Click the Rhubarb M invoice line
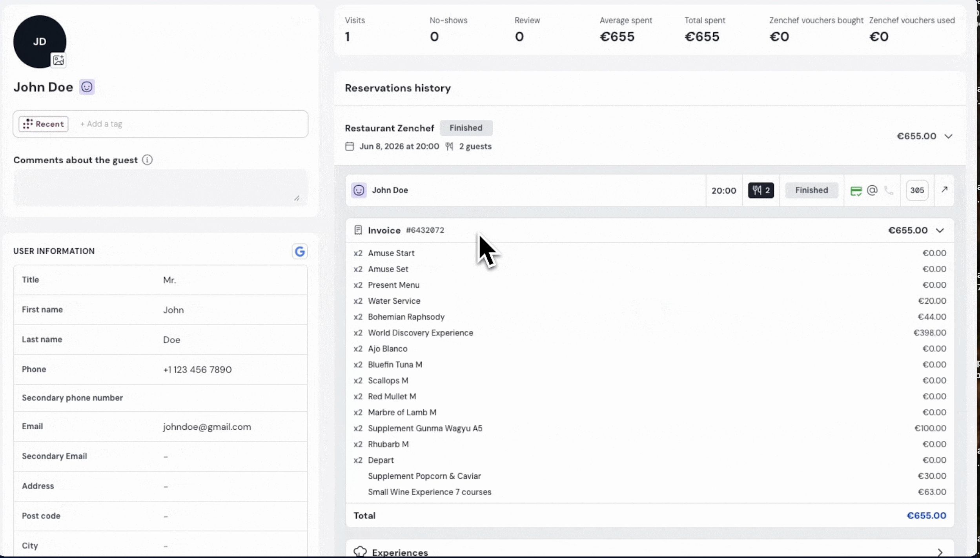This screenshot has width=980, height=558. coord(650,444)
